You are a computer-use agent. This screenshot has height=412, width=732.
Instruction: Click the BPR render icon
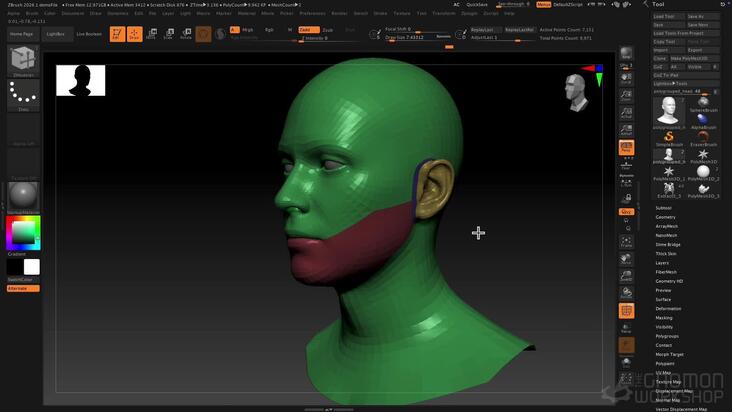click(626, 53)
